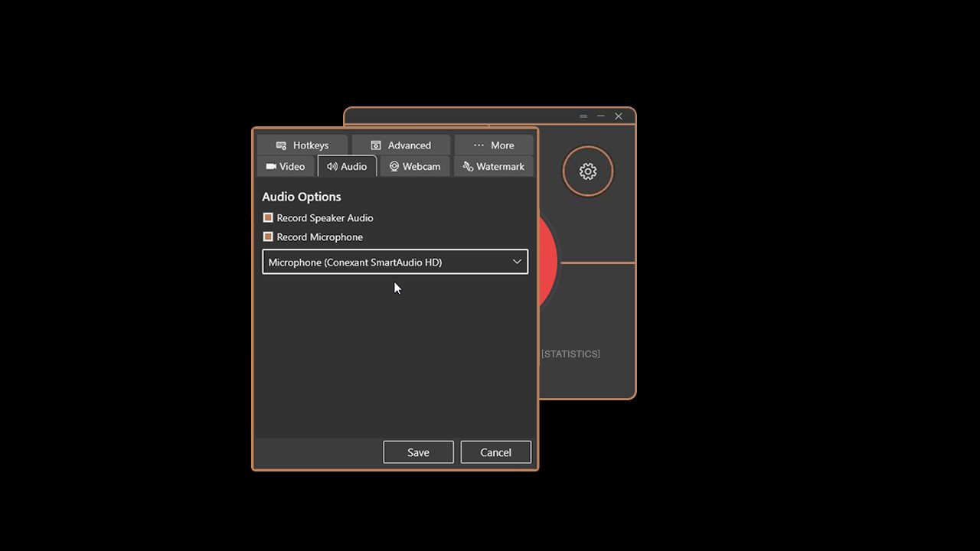Cancel the settings dialog
The height and width of the screenshot is (551, 980).
coord(495,452)
